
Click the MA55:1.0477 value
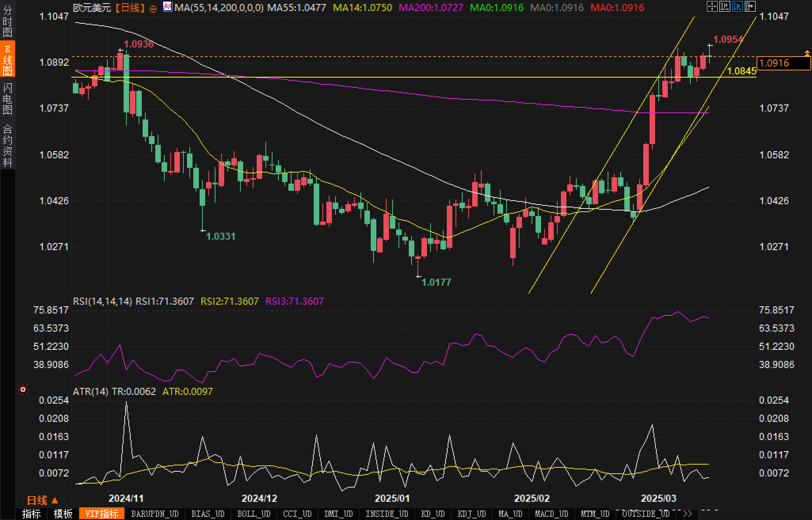[x=297, y=8]
